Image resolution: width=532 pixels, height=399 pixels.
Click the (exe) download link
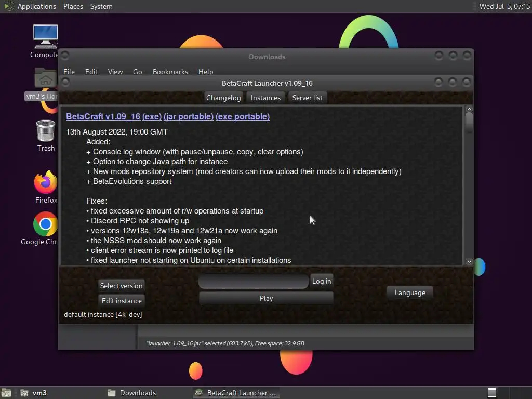(152, 116)
